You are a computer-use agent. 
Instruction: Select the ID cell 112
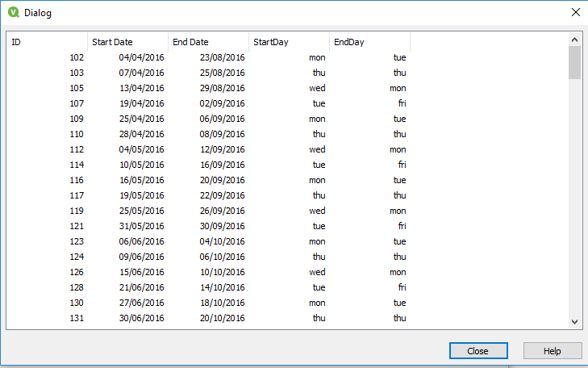(x=77, y=149)
